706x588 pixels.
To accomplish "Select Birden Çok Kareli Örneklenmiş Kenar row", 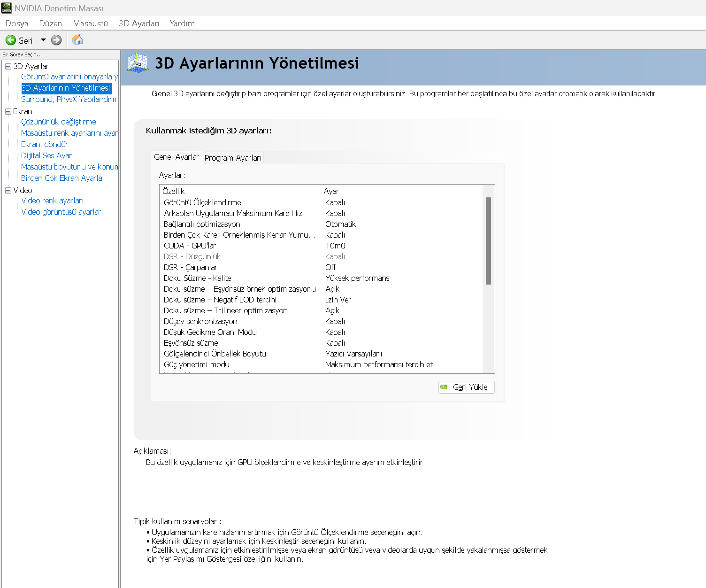I will 321,235.
